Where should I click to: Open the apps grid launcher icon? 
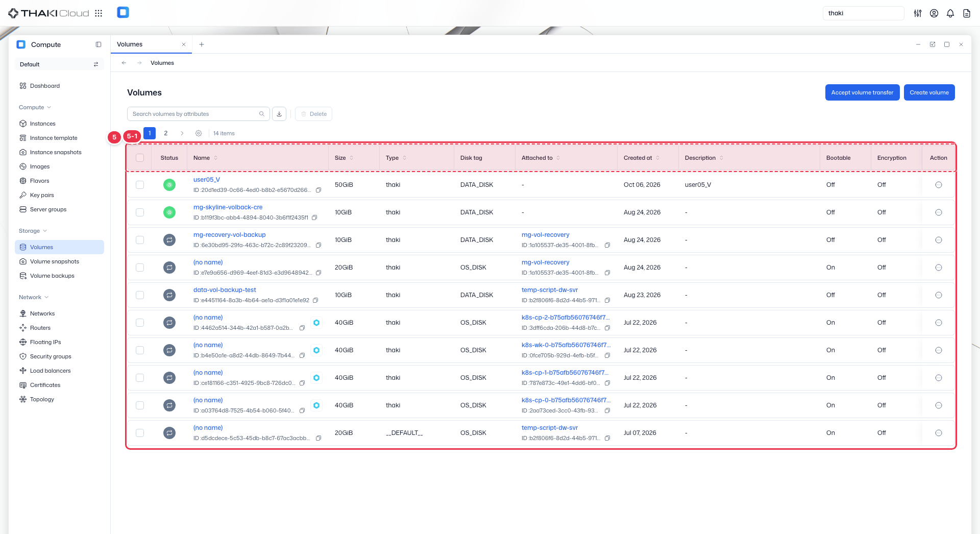pos(99,13)
